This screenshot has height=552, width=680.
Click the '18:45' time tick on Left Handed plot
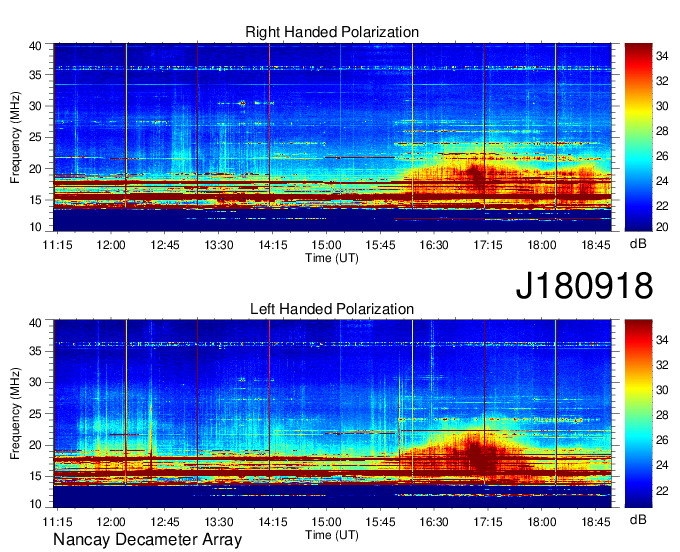coord(596,522)
